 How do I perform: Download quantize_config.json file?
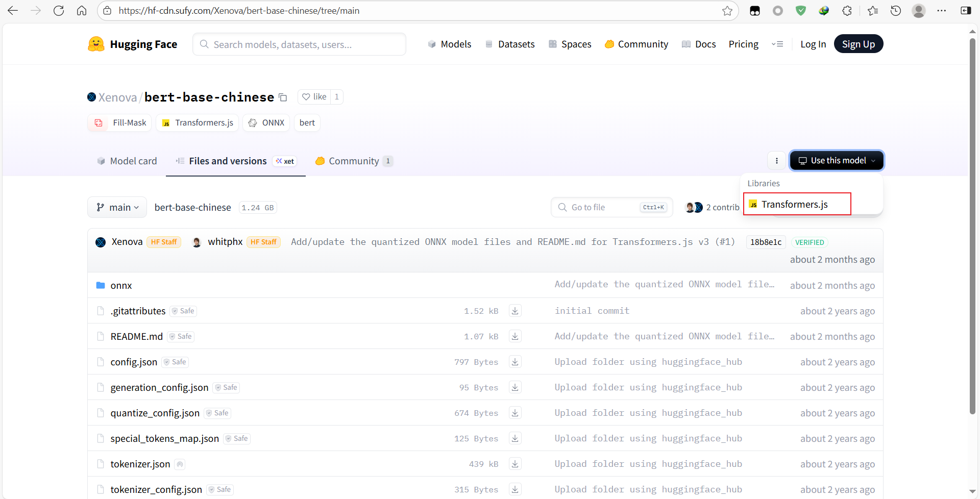click(x=515, y=413)
